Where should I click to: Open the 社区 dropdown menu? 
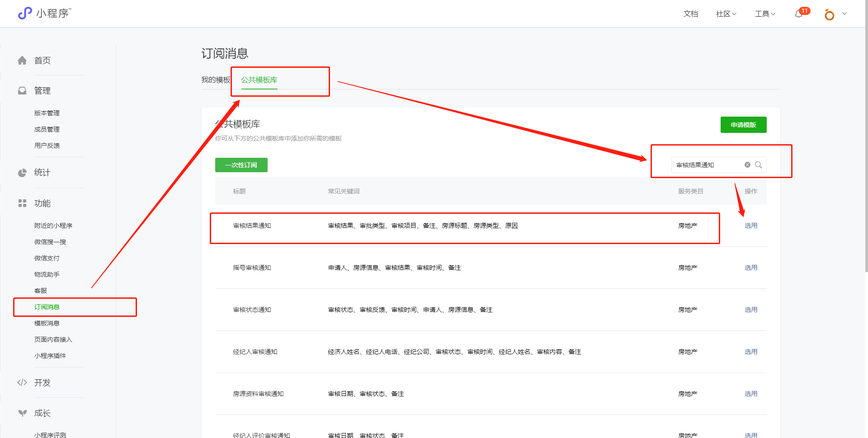pos(726,14)
